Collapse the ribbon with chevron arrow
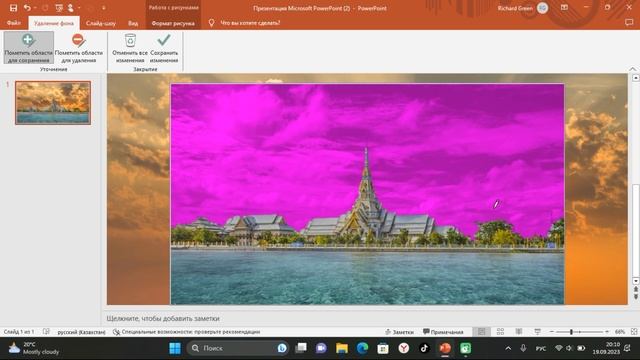The image size is (640, 360). click(633, 69)
